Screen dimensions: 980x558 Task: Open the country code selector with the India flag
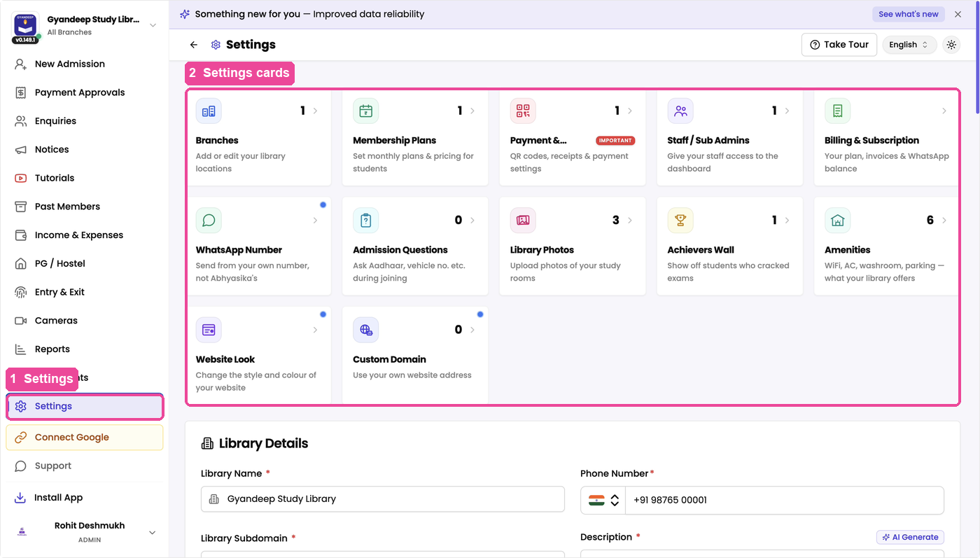[x=603, y=500]
